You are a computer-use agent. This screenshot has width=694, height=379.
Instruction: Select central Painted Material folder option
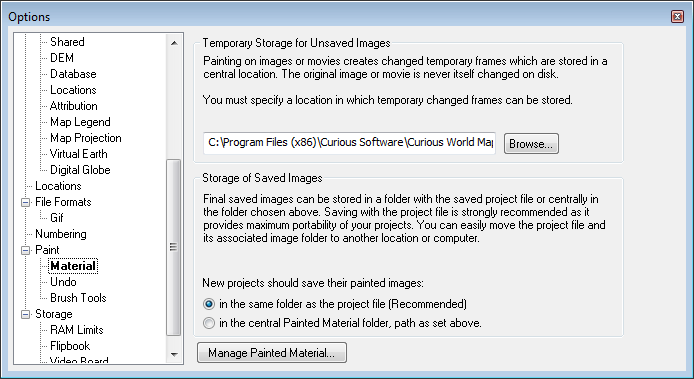click(208, 323)
